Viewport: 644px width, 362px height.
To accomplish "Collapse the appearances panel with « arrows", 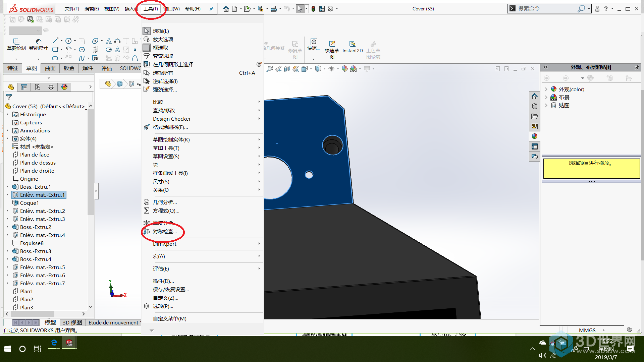I will tap(546, 67).
